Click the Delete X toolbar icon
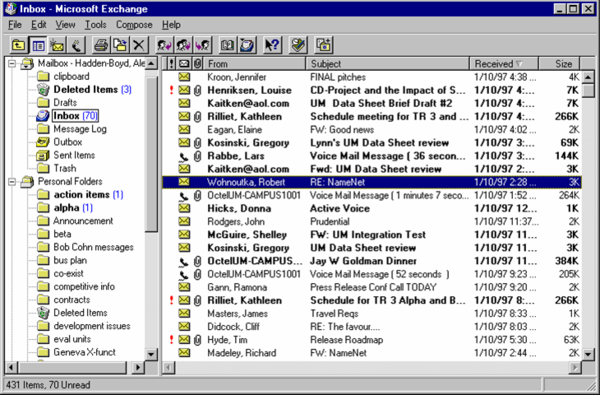The width and height of the screenshot is (600, 395). (139, 46)
